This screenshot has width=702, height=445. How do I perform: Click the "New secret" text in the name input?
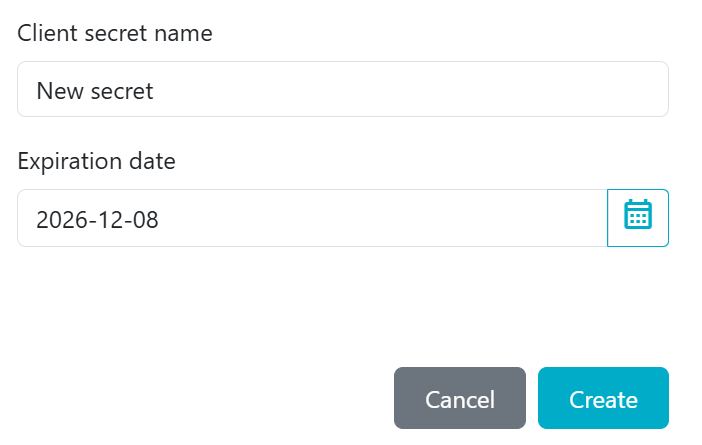[x=95, y=91]
